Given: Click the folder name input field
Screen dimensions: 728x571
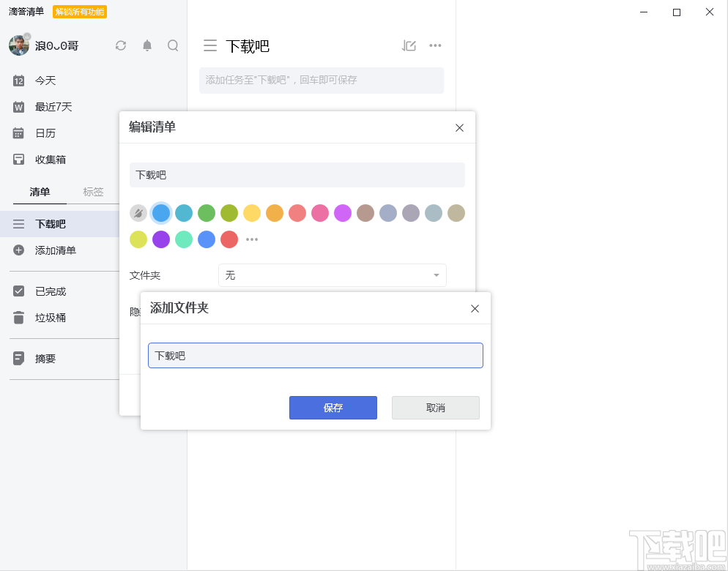Looking at the screenshot, I should tap(315, 355).
